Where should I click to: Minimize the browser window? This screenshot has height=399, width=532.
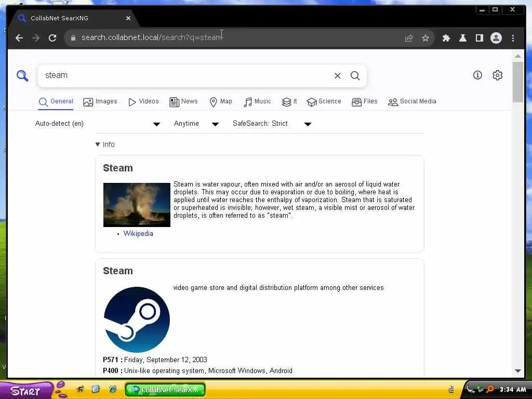tap(482, 10)
